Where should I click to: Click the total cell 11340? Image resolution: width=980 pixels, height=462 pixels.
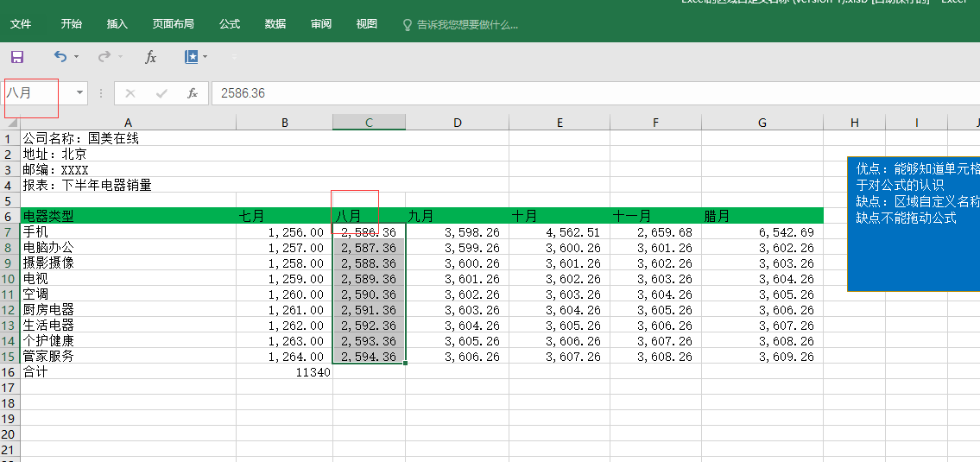(x=284, y=372)
